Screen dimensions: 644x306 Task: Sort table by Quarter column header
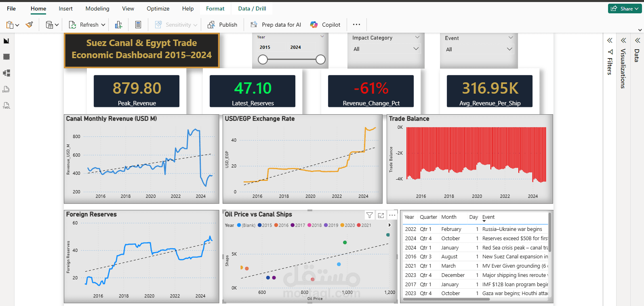tap(428, 217)
